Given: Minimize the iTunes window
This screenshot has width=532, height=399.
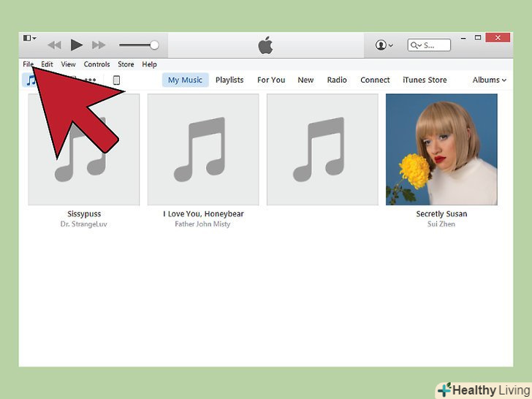Looking at the screenshot, I should point(463,38).
